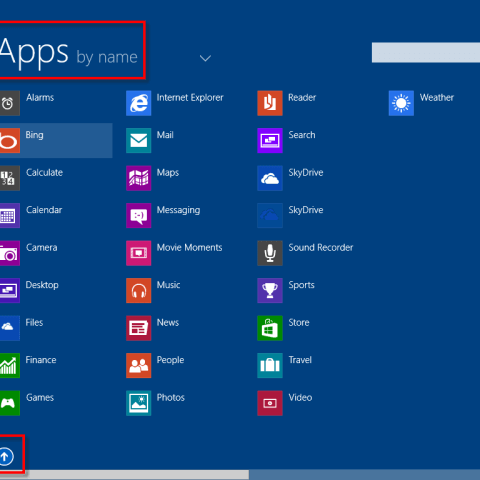Click the horizontal scrollbar thumb
Image resolution: width=480 pixels, height=480 pixels.
point(124,475)
